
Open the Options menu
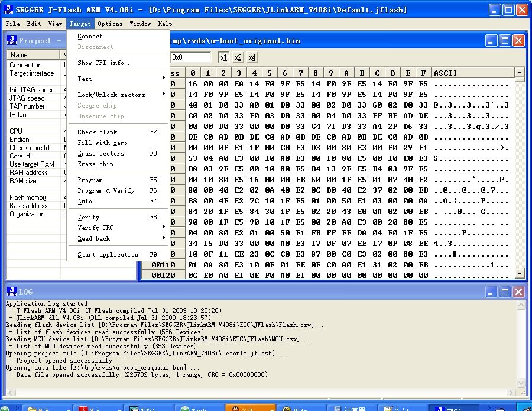point(110,24)
